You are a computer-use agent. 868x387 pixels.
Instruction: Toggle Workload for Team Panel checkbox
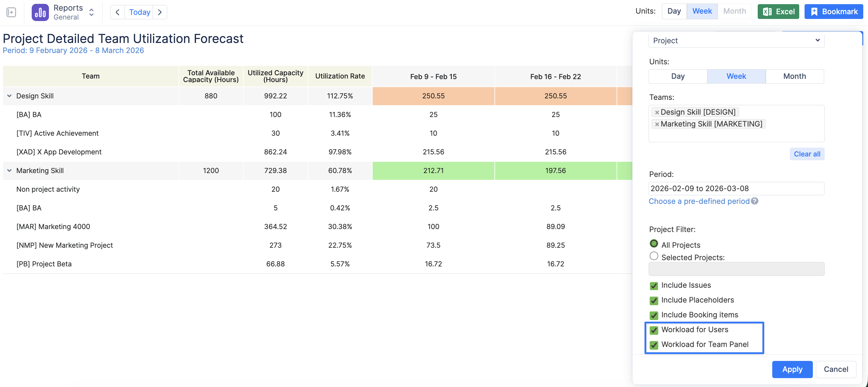tap(654, 345)
